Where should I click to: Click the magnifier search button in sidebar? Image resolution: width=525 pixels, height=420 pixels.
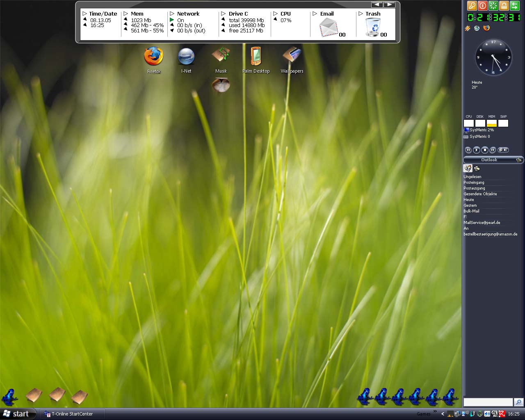click(x=519, y=402)
